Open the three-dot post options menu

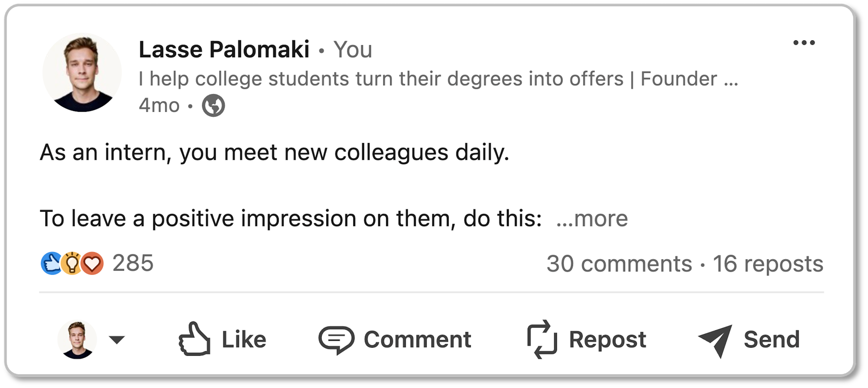[x=804, y=43]
